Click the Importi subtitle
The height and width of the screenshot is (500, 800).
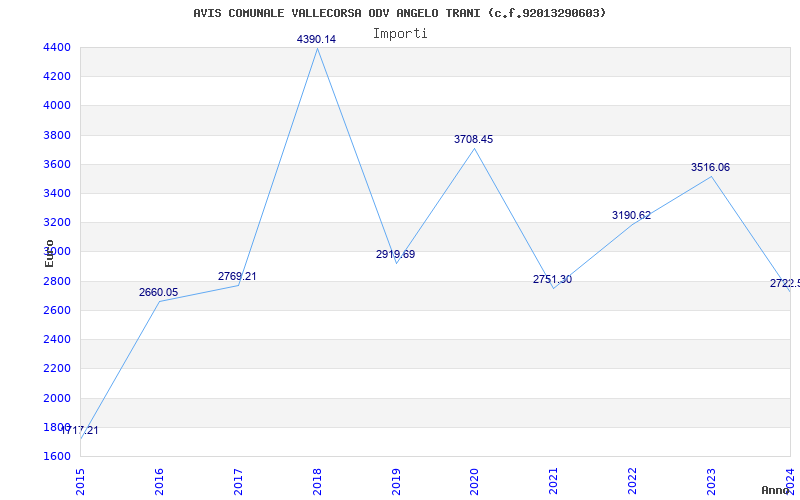(x=399, y=34)
